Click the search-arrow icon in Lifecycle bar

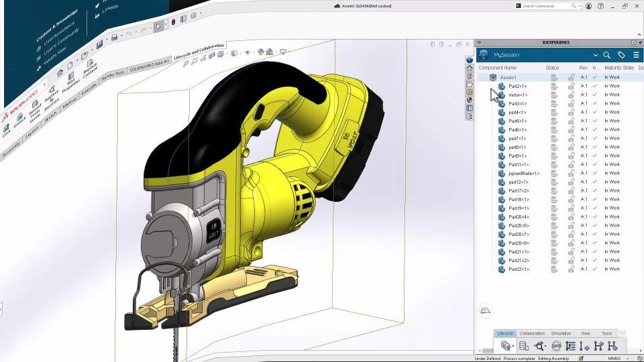click(539, 346)
